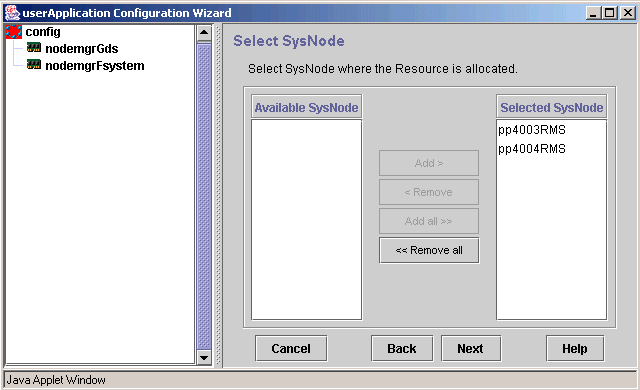
Task: Close the userApplication Configuration Wizard window
Action: click(627, 13)
